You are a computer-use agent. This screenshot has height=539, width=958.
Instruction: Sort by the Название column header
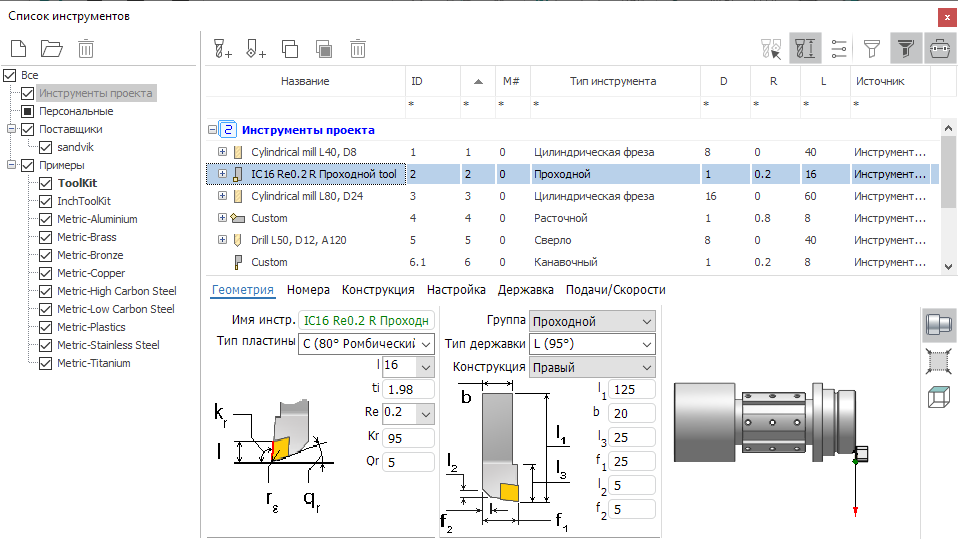pyautogui.click(x=305, y=81)
